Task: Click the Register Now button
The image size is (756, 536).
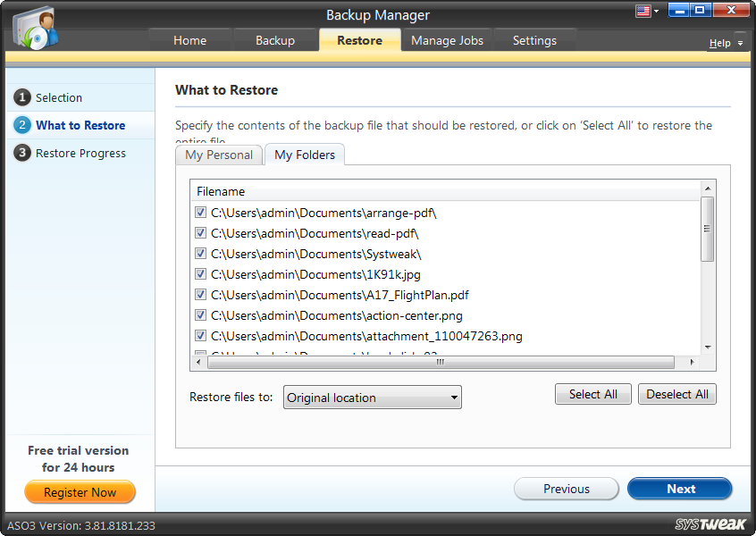Action: pyautogui.click(x=80, y=492)
